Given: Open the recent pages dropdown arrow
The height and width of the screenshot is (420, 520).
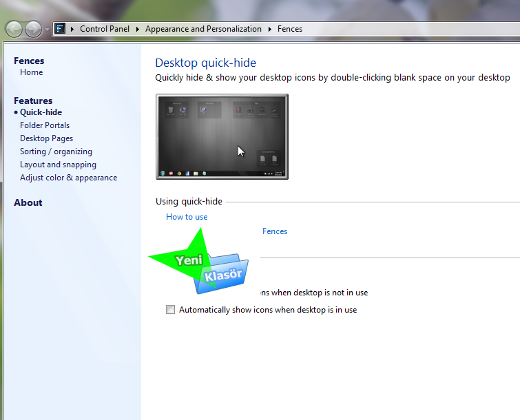Looking at the screenshot, I should point(47,30).
